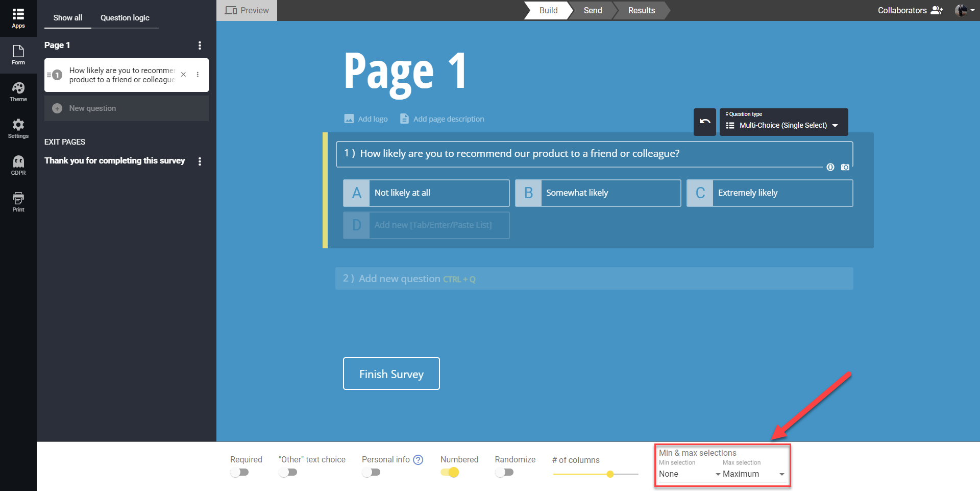Turn off the Numbered switch
This screenshot has width=980, height=491.
[x=450, y=472]
